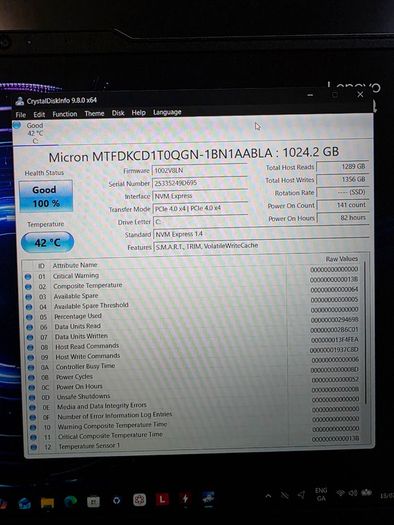Open the red lightning-bolt taskbar app
The height and width of the screenshot is (525, 394).
tap(185, 499)
